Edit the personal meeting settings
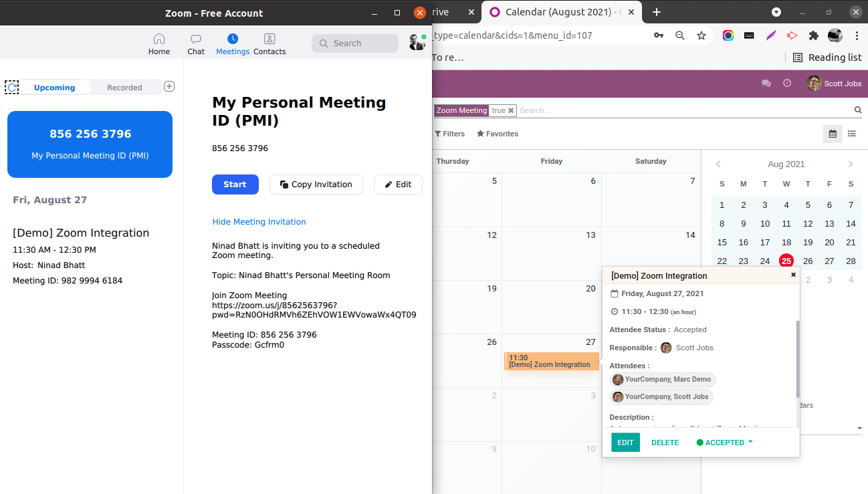868x494 pixels. pos(398,184)
